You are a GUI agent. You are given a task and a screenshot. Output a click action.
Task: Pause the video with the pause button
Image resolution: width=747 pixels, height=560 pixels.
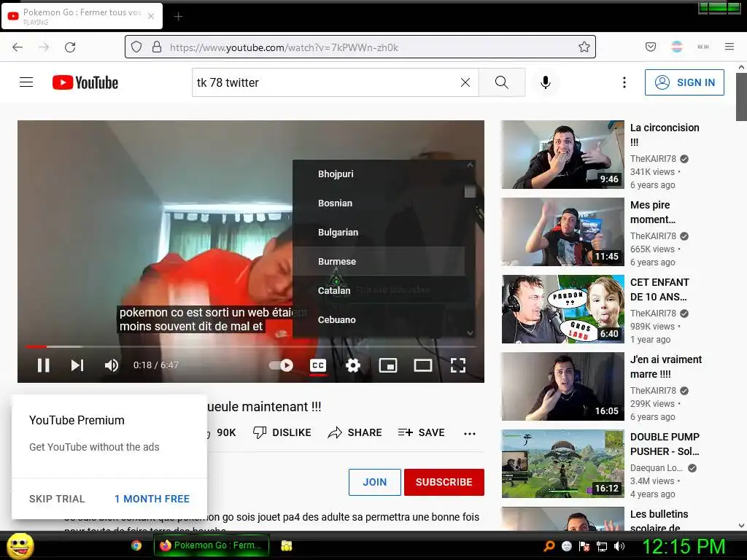pos(43,365)
